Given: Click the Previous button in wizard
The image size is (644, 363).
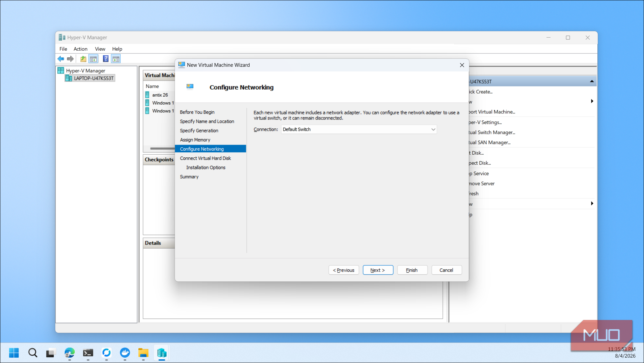Looking at the screenshot, I should (343, 270).
